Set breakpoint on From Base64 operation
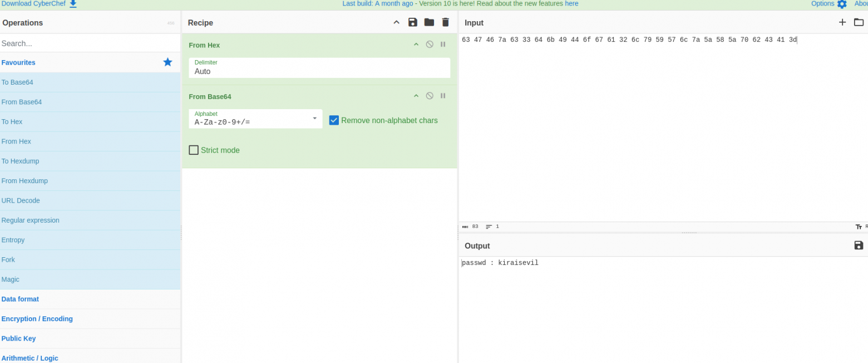The width and height of the screenshot is (868, 363). click(x=443, y=96)
